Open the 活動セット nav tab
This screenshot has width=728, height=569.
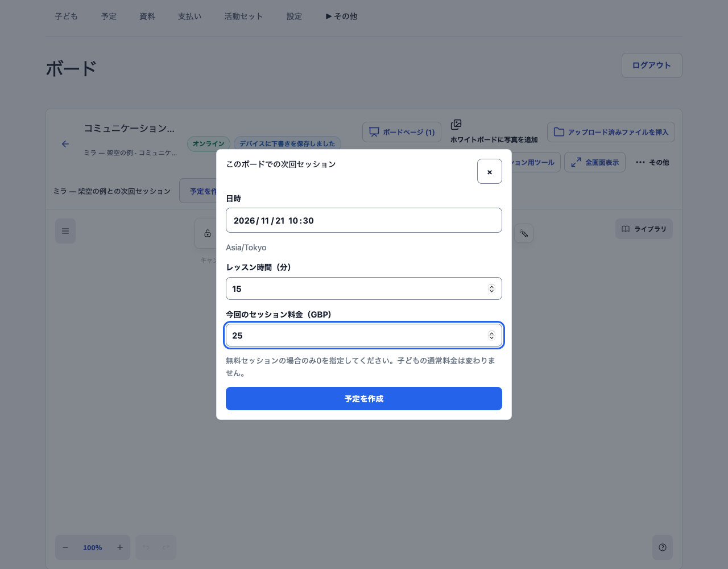click(x=243, y=16)
